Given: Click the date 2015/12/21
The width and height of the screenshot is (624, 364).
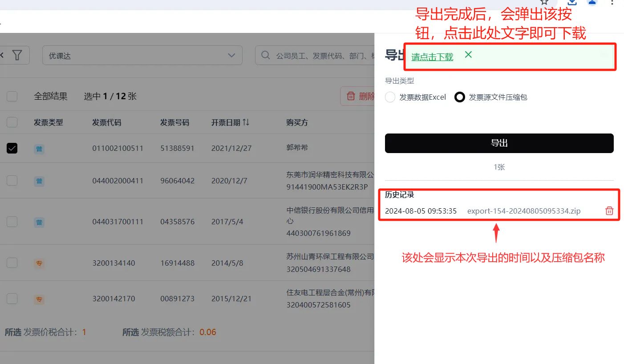Looking at the screenshot, I should 231,299.
